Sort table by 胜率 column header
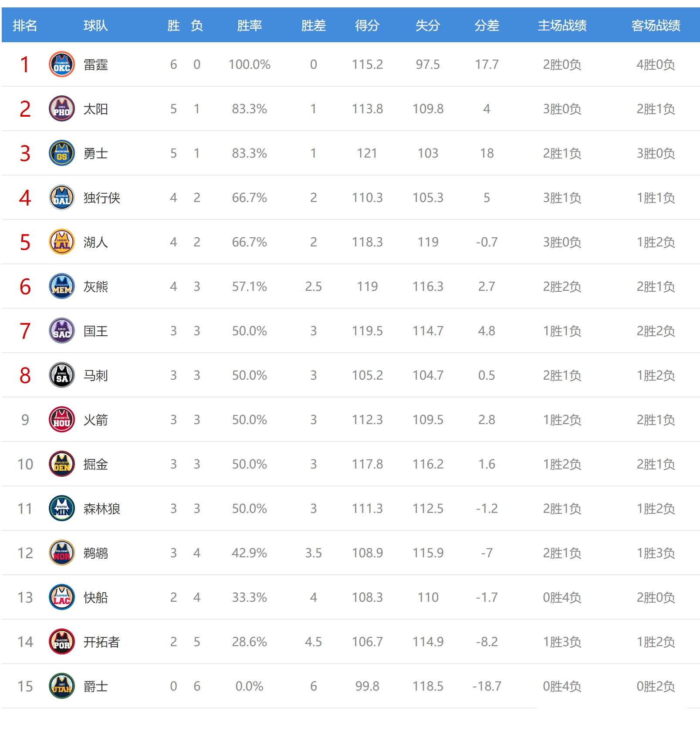Viewport: 700px width, 735px height. (250, 26)
